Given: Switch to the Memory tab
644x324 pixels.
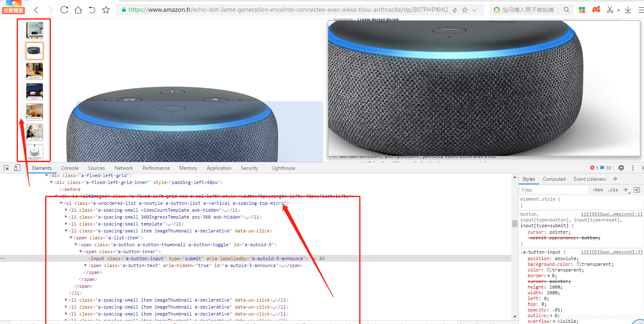Looking at the screenshot, I should [x=188, y=168].
